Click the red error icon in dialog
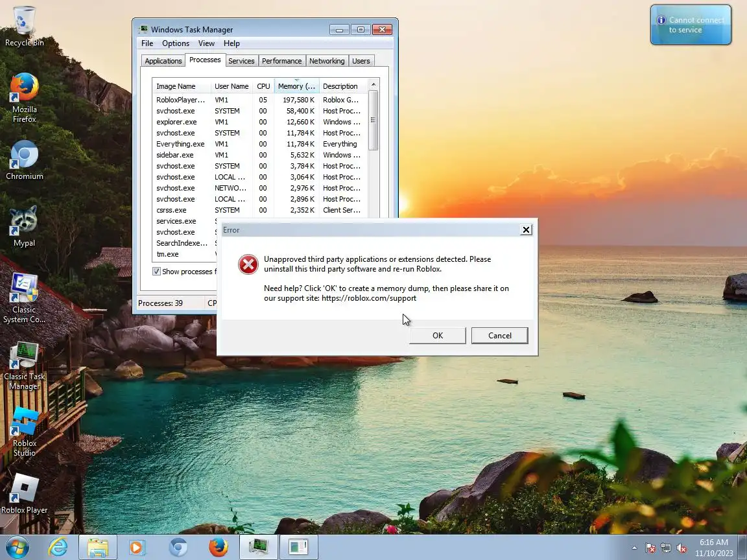This screenshot has height=560, width=747. (x=248, y=264)
